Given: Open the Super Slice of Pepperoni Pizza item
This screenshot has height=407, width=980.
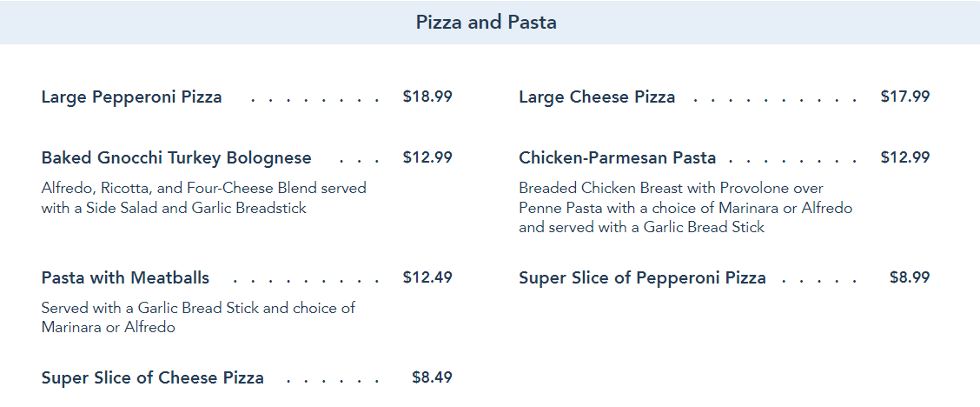Looking at the screenshot, I should click(642, 277).
